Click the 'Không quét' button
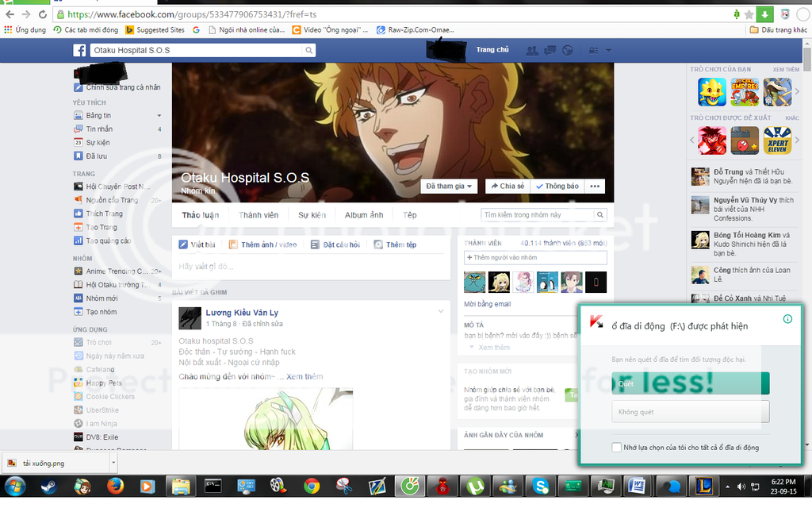Screen dimensions: 812x508 [690, 412]
